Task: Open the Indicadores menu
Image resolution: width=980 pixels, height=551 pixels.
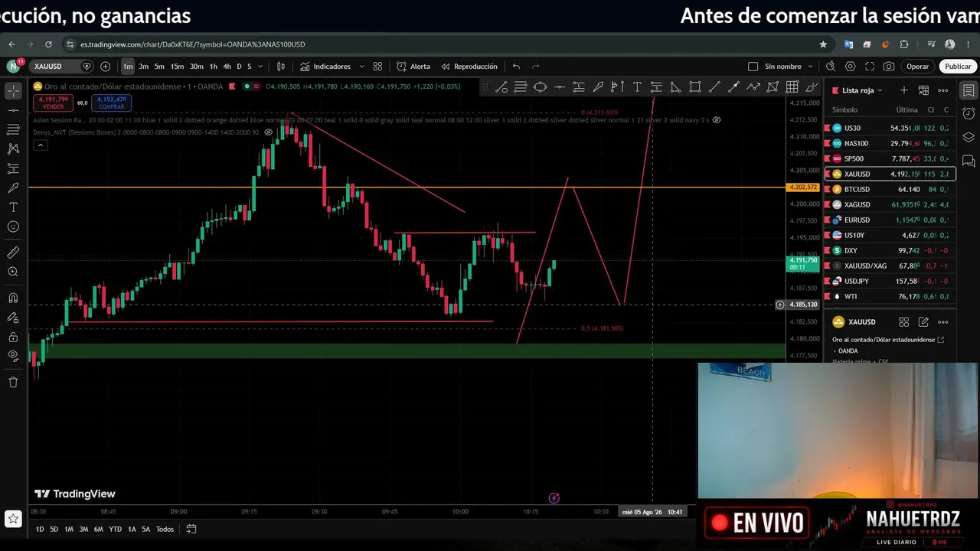Action: pyautogui.click(x=325, y=67)
